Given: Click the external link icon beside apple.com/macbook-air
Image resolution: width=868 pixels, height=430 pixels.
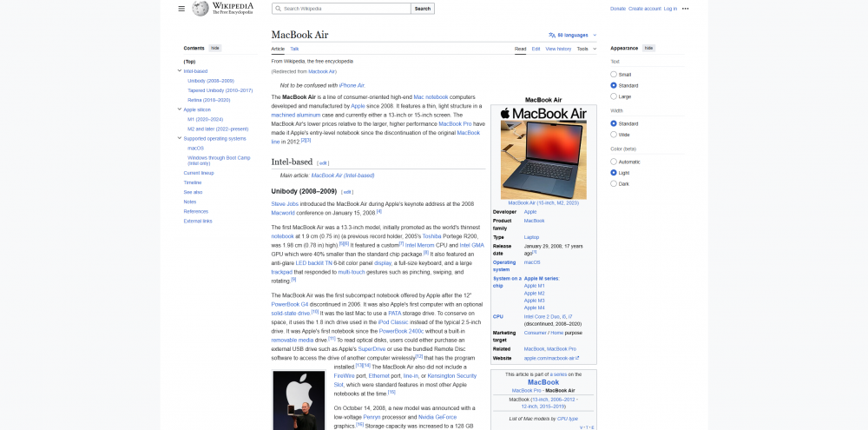Looking at the screenshot, I should [x=577, y=358].
